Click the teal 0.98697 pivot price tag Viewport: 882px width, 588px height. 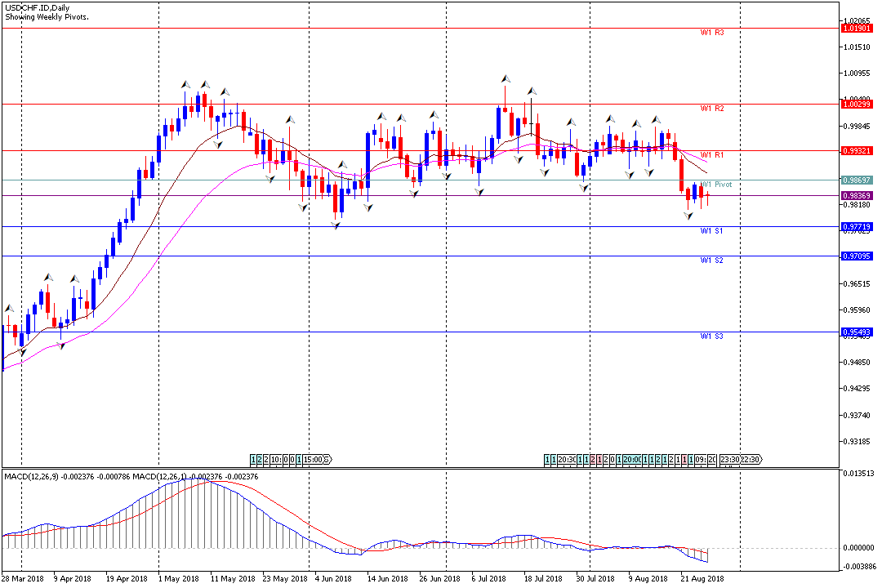tap(857, 180)
